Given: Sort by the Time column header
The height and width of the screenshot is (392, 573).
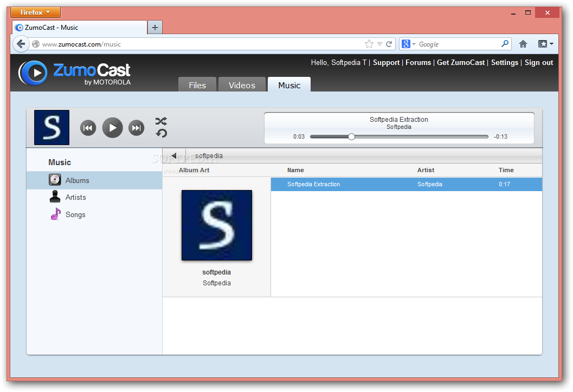Looking at the screenshot, I should point(506,170).
